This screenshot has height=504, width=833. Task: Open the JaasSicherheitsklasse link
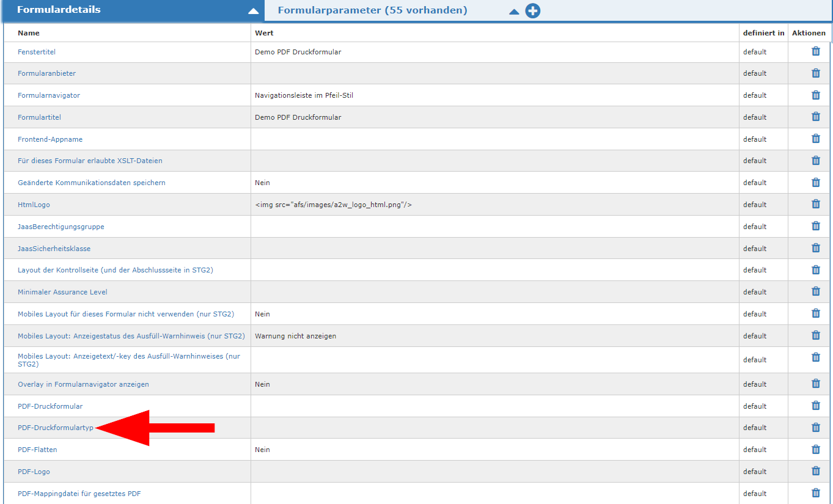(x=54, y=249)
